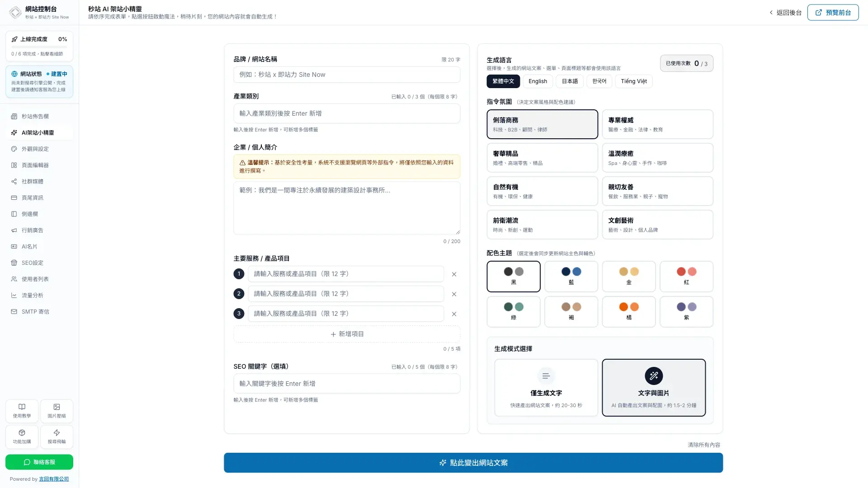Choose the 俐落商務 tone card
Image resolution: width=868 pixels, height=488 pixels.
(x=542, y=124)
